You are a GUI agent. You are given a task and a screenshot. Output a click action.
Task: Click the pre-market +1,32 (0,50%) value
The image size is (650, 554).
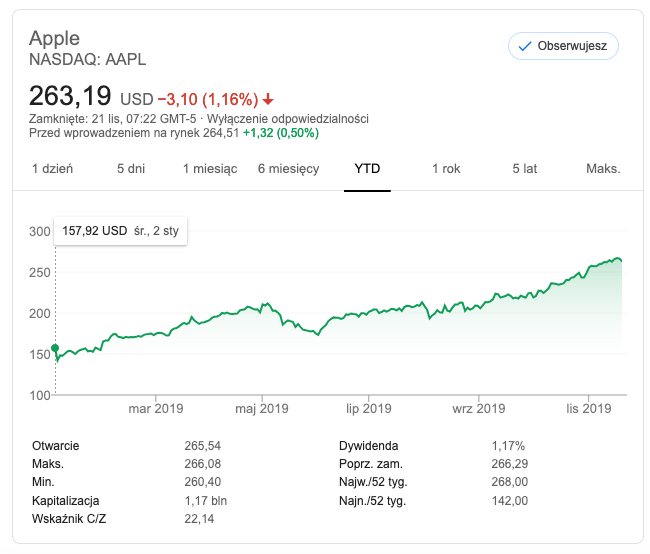(281, 133)
